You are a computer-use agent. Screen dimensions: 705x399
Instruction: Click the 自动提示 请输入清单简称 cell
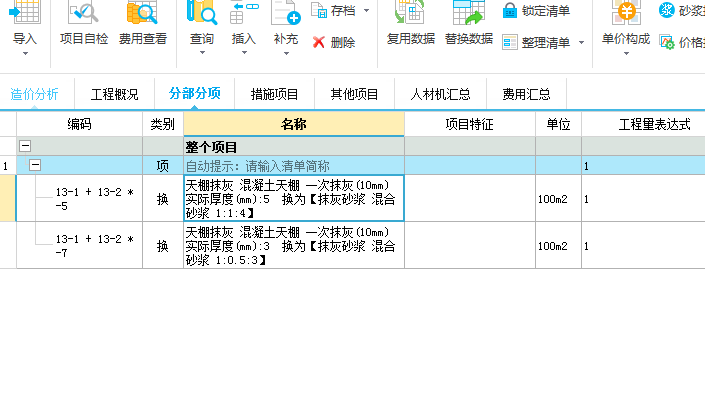[x=294, y=166]
